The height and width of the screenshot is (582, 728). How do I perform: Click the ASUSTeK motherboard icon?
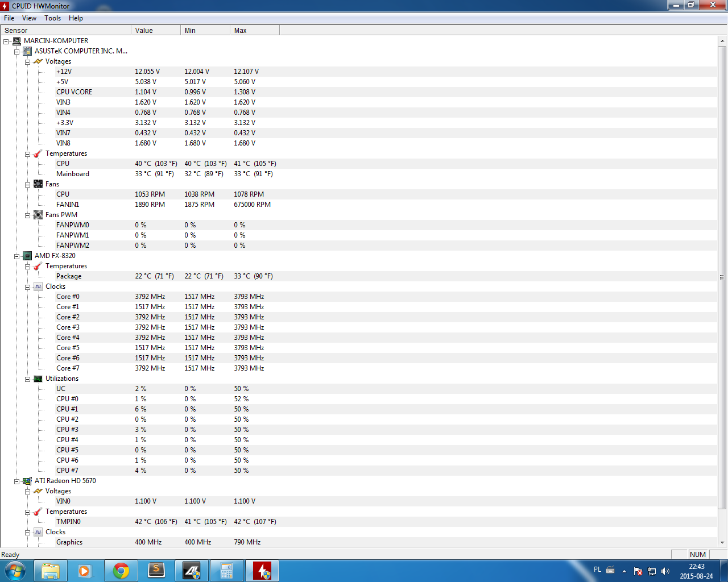point(27,51)
